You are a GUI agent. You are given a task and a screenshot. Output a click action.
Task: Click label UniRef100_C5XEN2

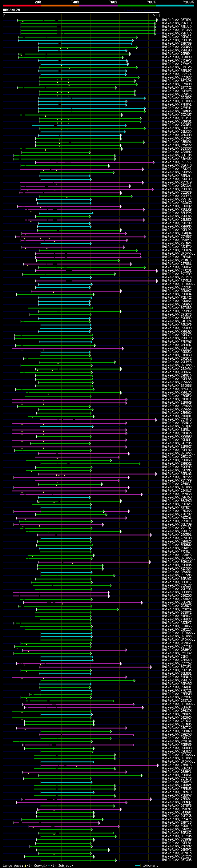click(x=177, y=809)
